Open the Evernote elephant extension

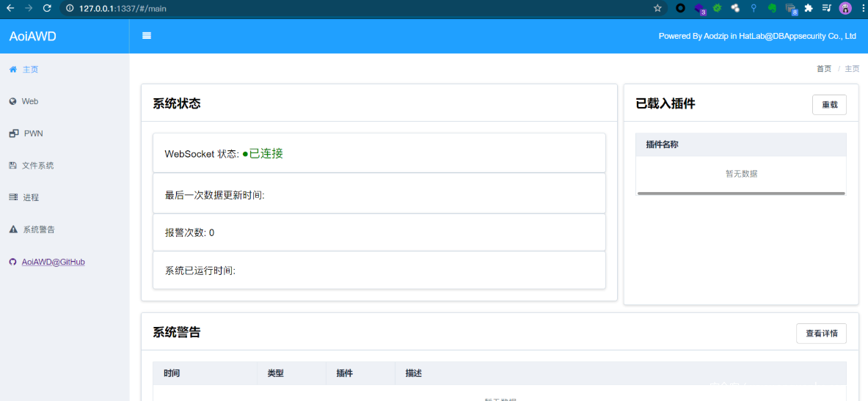[x=772, y=8]
